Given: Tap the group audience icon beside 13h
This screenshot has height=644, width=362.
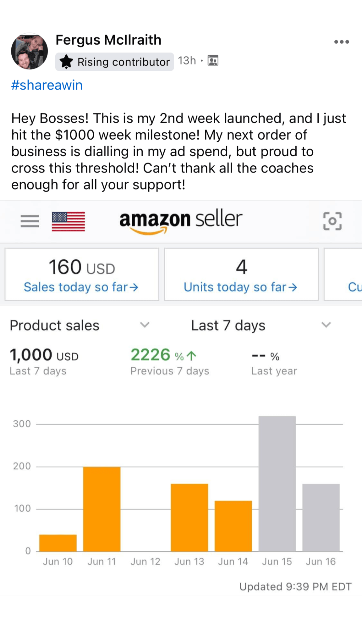Looking at the screenshot, I should tap(213, 60).
